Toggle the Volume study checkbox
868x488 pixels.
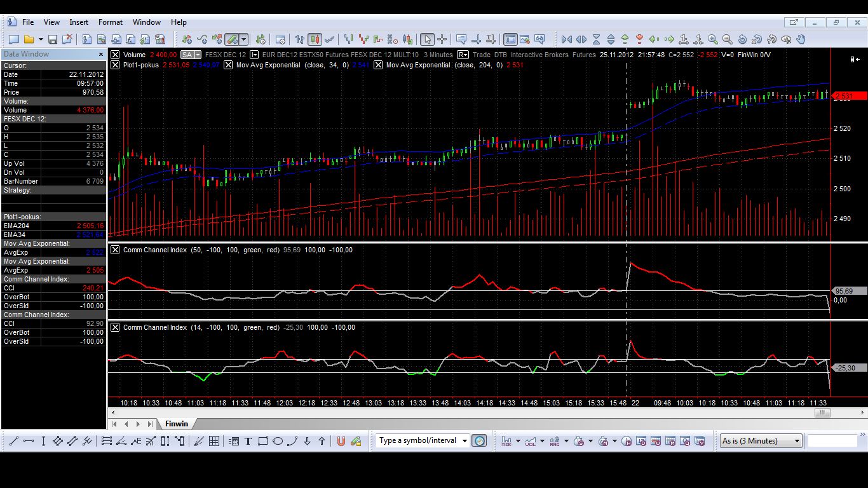coord(115,55)
